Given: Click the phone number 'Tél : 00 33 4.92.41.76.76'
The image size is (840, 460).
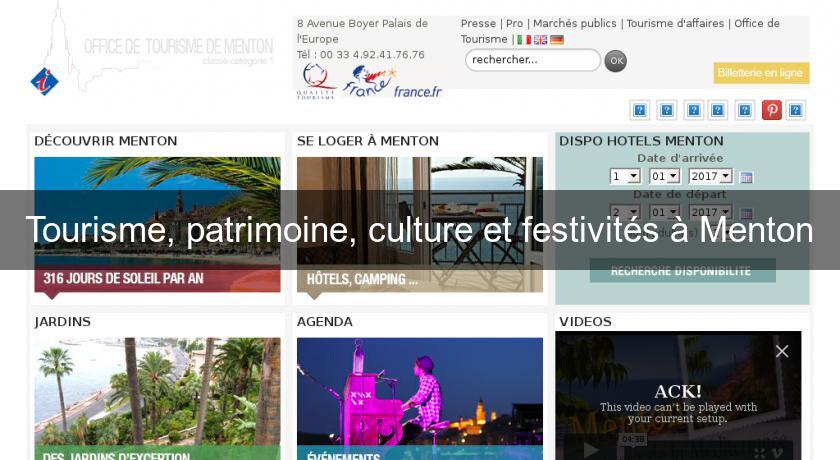Looking at the screenshot, I should click(361, 55).
